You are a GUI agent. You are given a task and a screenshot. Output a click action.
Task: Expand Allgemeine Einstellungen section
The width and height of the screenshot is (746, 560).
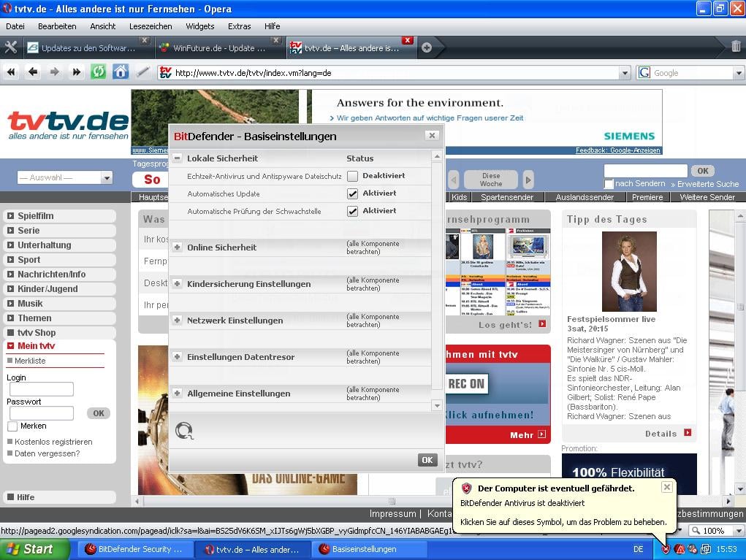[178, 393]
